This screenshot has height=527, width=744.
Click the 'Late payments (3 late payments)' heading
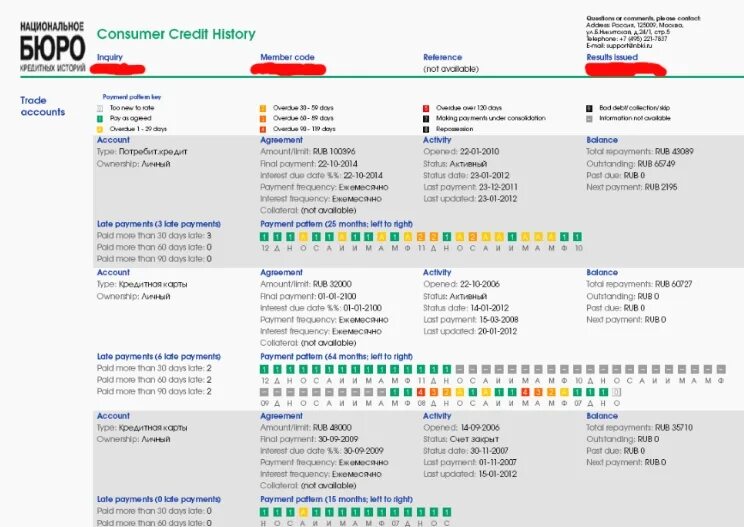[158, 224]
